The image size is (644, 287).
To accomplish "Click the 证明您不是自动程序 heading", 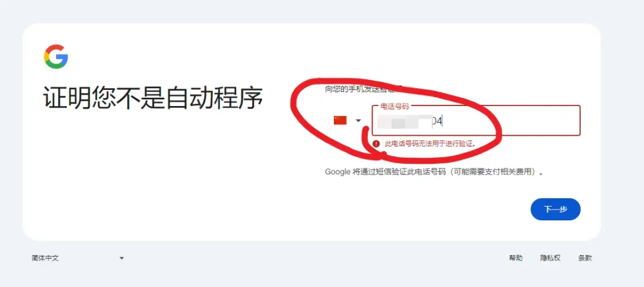I will tap(153, 97).
